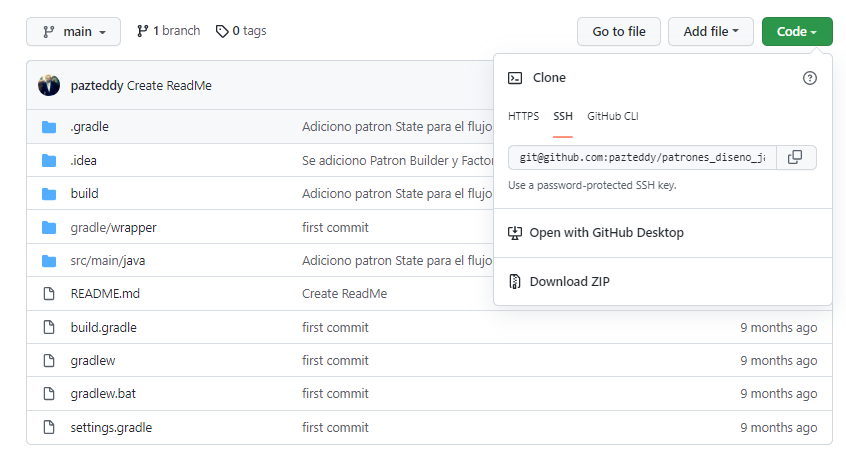Open src/main/java Adiciono patron State commit
This screenshot has height=451, width=846.
(397, 261)
